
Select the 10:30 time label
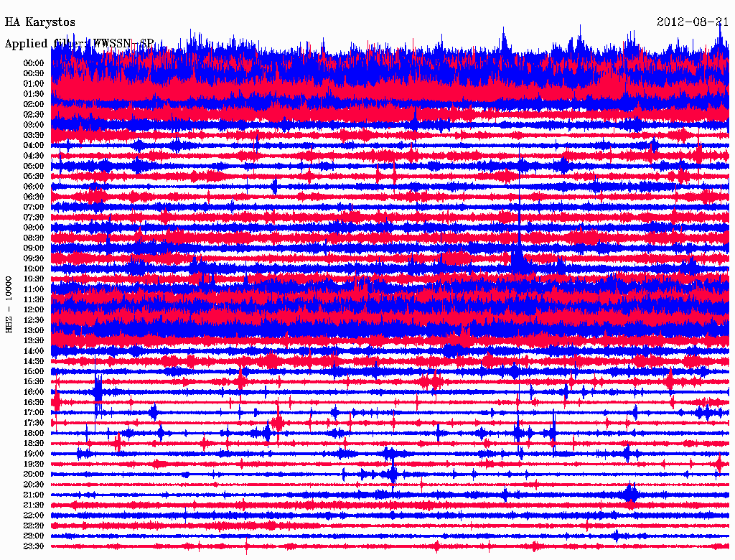click(33, 279)
